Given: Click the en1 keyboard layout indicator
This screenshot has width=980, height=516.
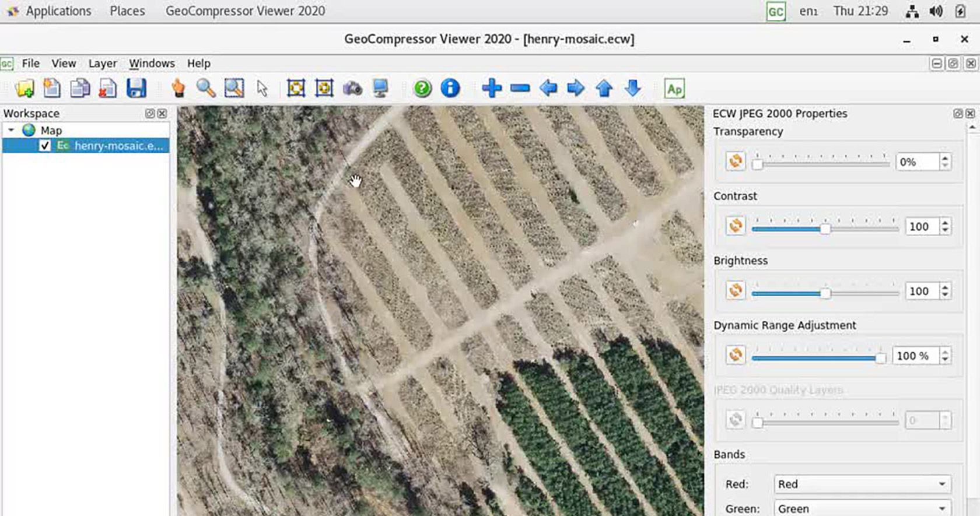Looking at the screenshot, I should 808,11.
